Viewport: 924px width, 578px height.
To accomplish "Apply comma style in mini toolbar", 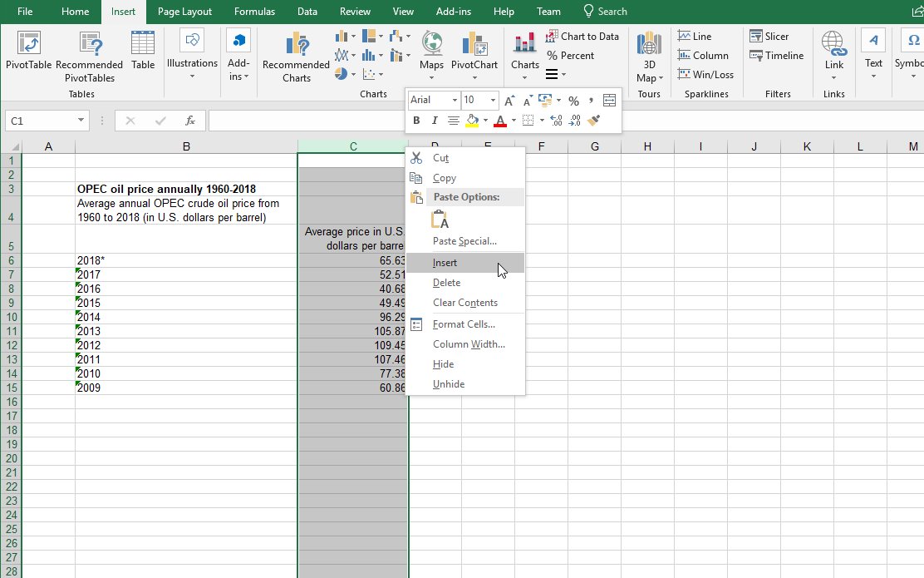I will [591, 101].
